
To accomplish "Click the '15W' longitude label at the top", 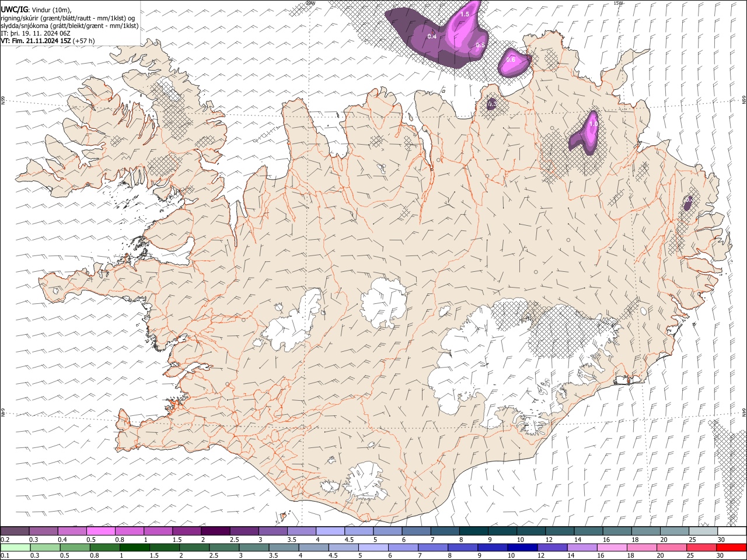I will tap(618, 3).
